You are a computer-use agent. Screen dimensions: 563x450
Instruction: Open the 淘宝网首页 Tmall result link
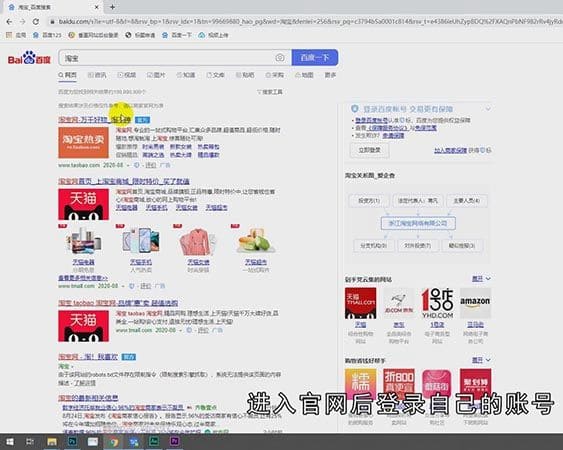(124, 181)
